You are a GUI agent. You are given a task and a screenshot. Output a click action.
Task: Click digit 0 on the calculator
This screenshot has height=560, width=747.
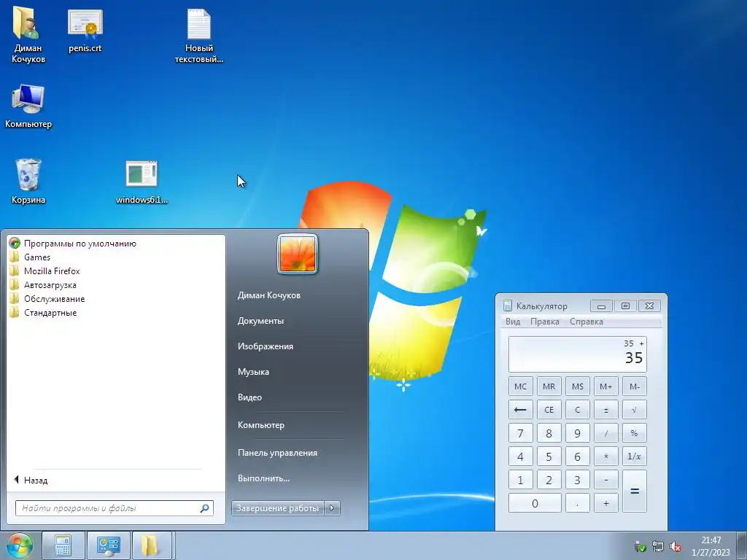535,503
